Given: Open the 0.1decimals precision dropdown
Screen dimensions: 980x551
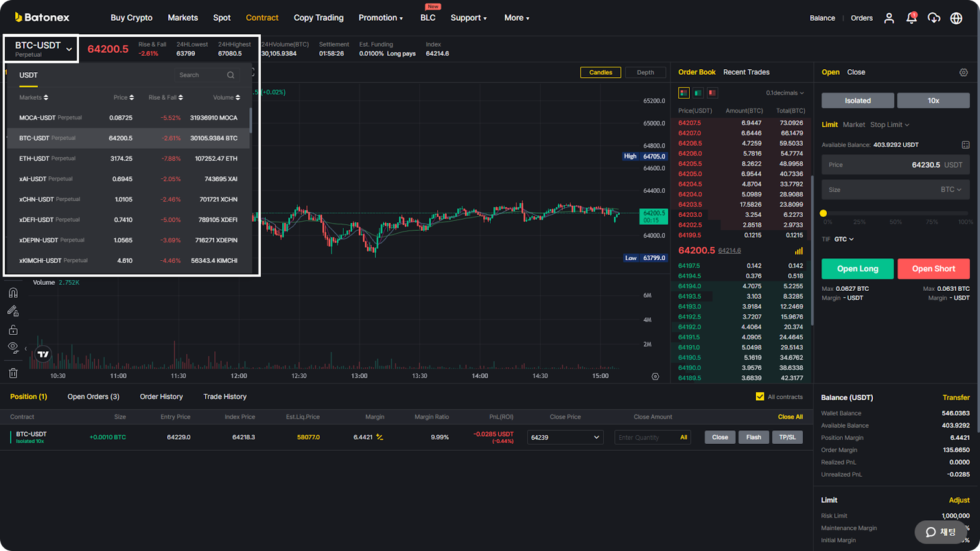Looking at the screenshot, I should (785, 93).
